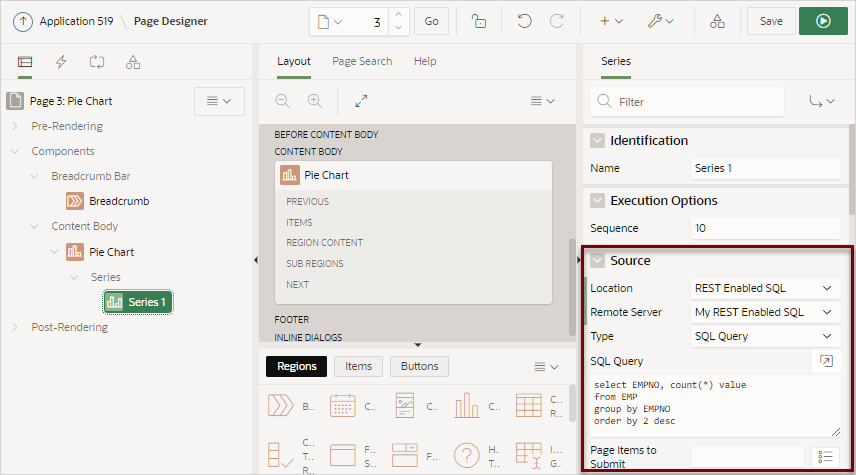Image resolution: width=856 pixels, height=475 pixels.
Task: Collapse the Content Body node
Action: [34, 226]
